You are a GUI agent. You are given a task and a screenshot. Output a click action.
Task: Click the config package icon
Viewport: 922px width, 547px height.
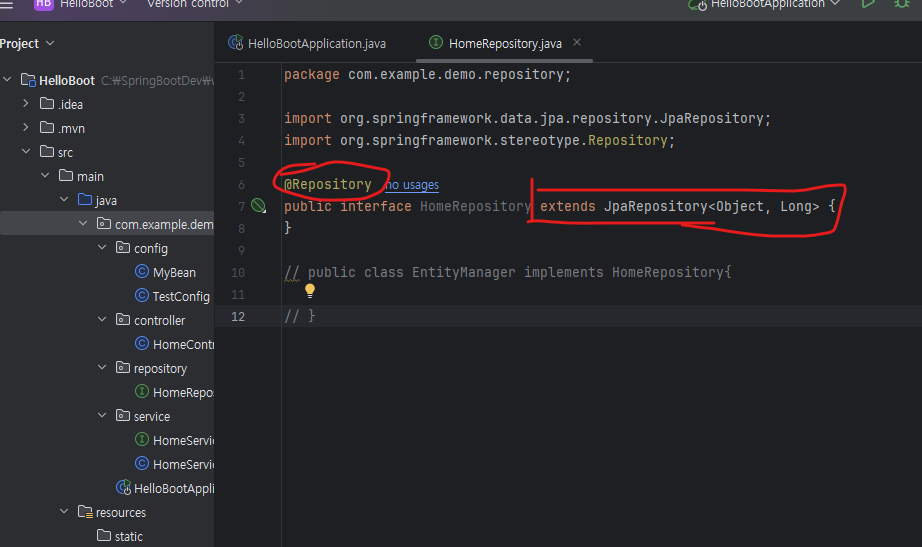123,248
